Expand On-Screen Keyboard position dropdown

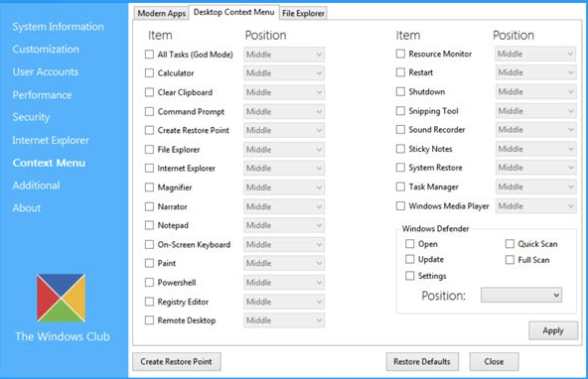pyautogui.click(x=284, y=244)
